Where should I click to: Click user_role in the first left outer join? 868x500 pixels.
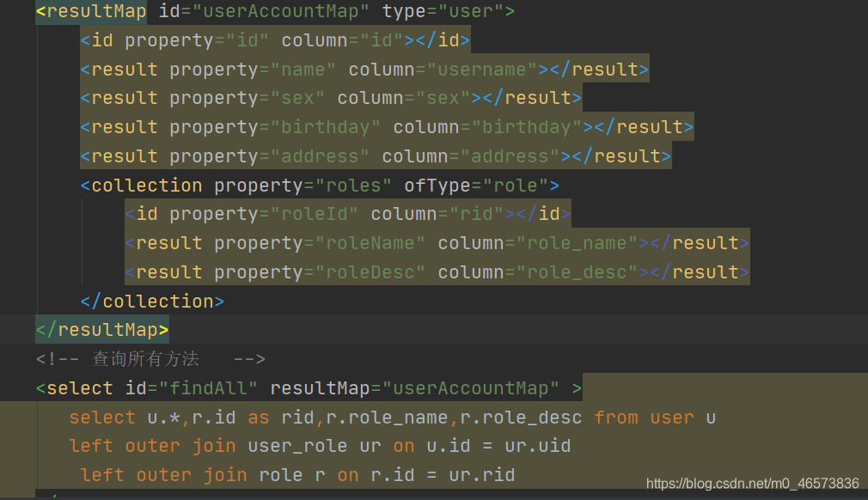[x=297, y=446]
